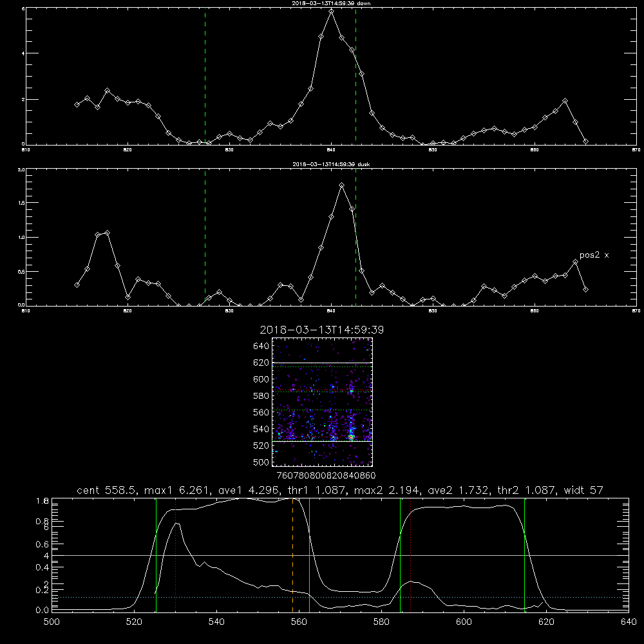Select the large 2018-03-13T14:59:39 spectrogram title
The height and width of the screenshot is (644, 644).
point(322,330)
